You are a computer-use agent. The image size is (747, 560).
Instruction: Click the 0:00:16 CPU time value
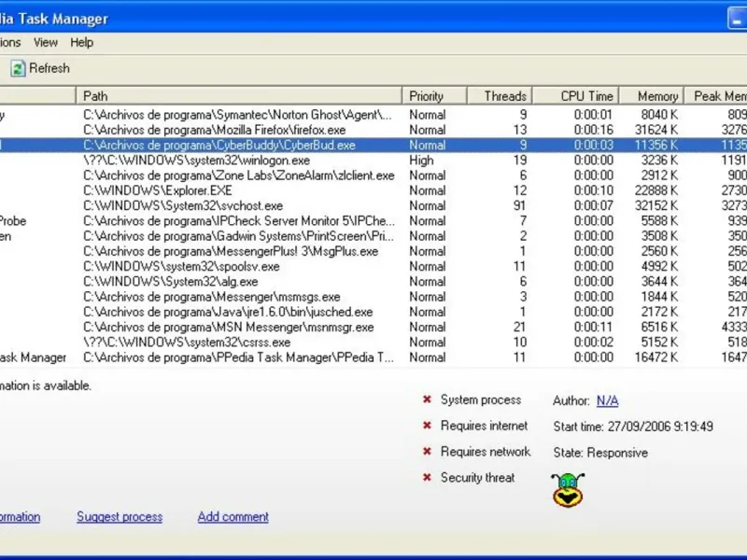(594, 130)
